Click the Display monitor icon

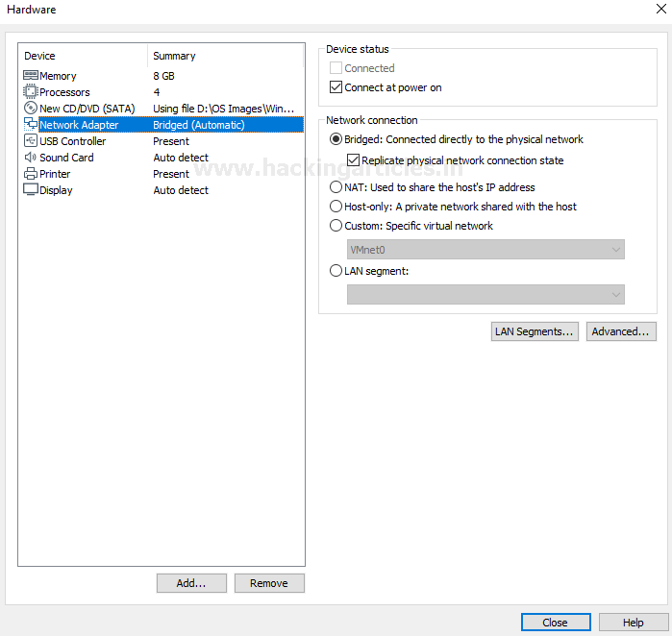click(x=31, y=189)
